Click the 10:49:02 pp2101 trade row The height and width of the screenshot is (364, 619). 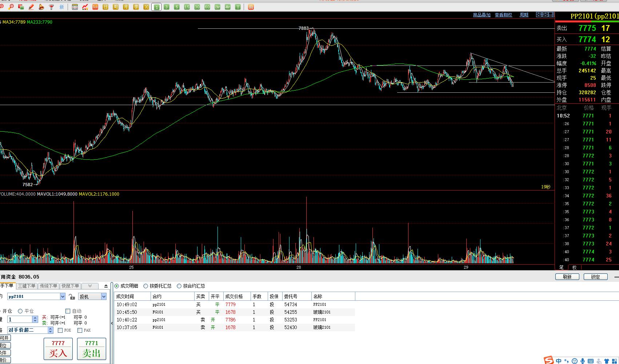pos(235,304)
